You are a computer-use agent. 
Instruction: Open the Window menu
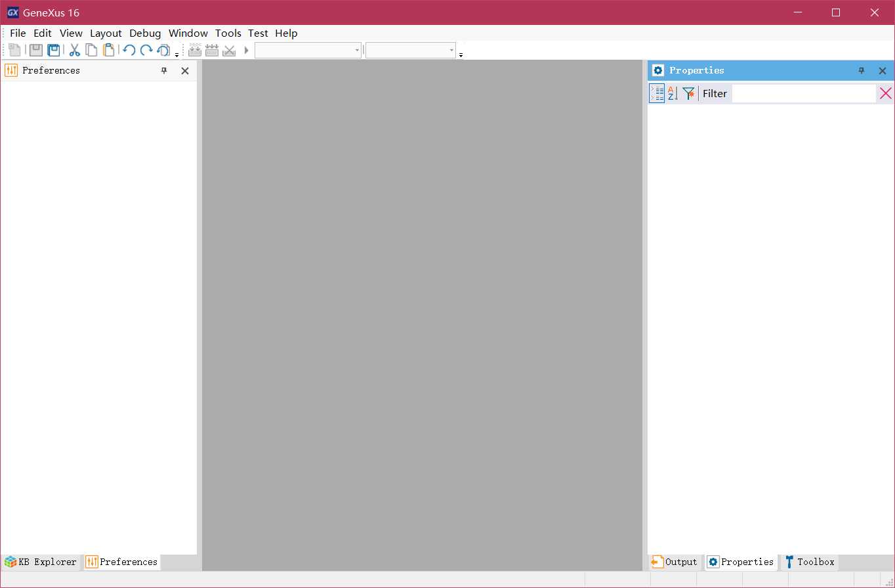188,33
